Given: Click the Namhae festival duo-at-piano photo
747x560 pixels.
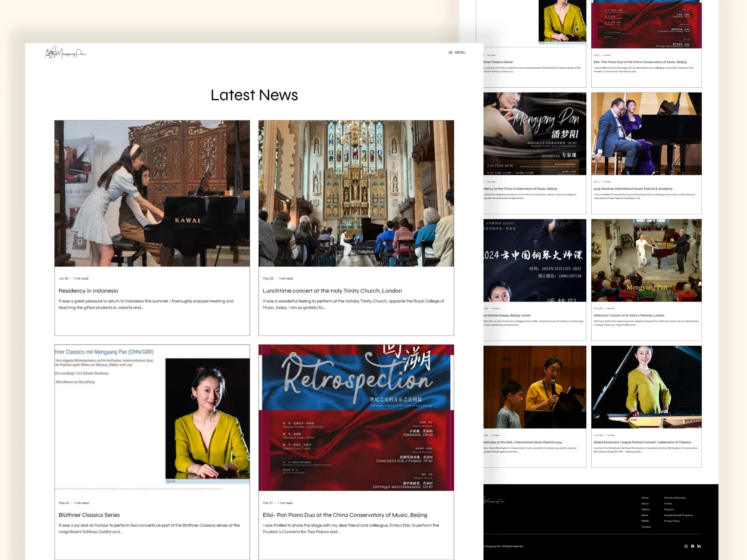Looking at the screenshot, I should click(647, 134).
